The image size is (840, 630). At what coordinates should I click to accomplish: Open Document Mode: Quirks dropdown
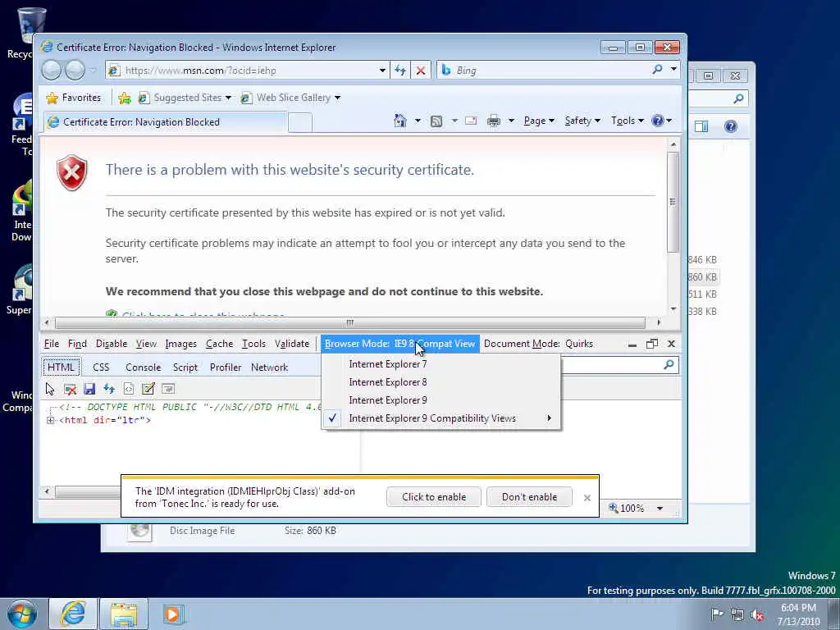(x=538, y=344)
